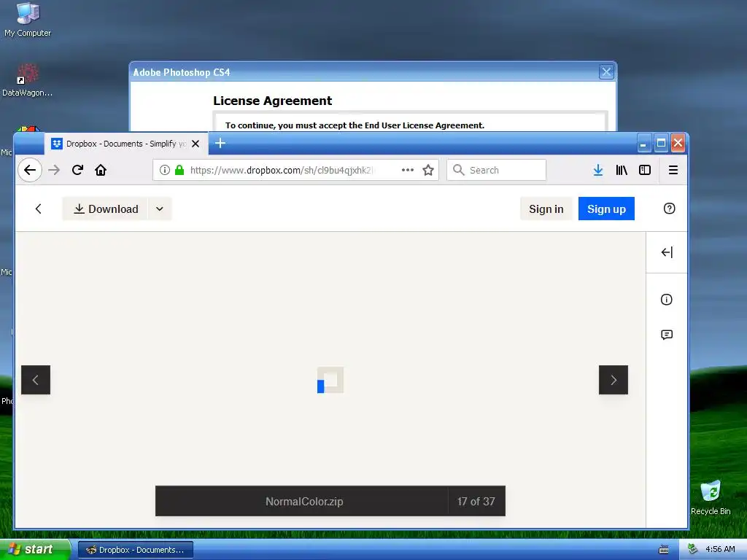
Task: Click the Firefox forward arrow
Action: 54,170
